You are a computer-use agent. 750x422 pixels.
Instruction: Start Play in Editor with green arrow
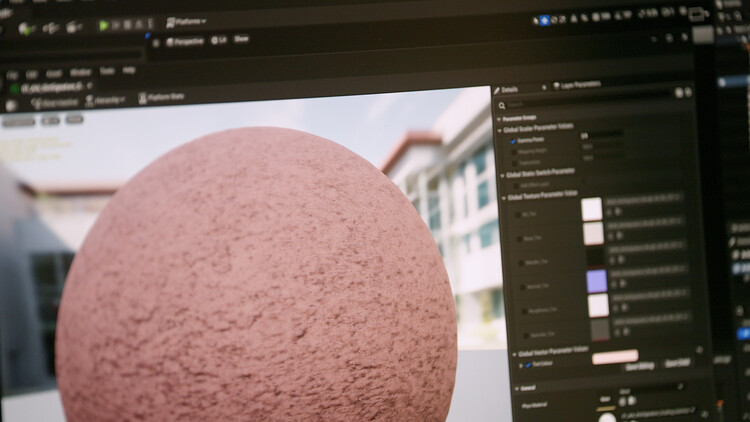tap(103, 25)
